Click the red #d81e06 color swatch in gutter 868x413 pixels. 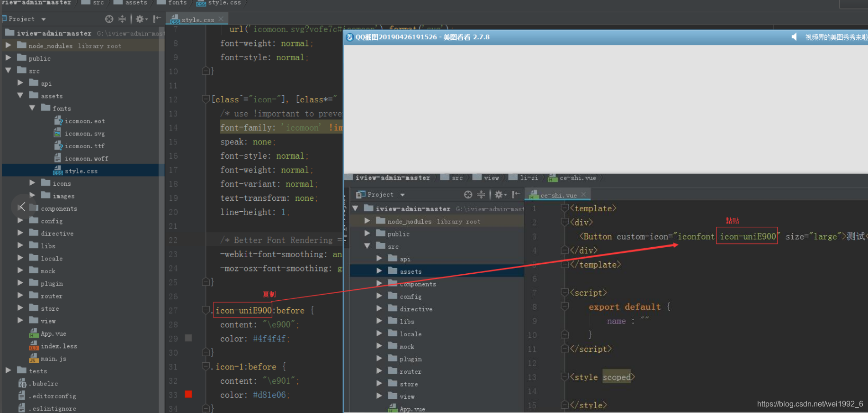[188, 394]
